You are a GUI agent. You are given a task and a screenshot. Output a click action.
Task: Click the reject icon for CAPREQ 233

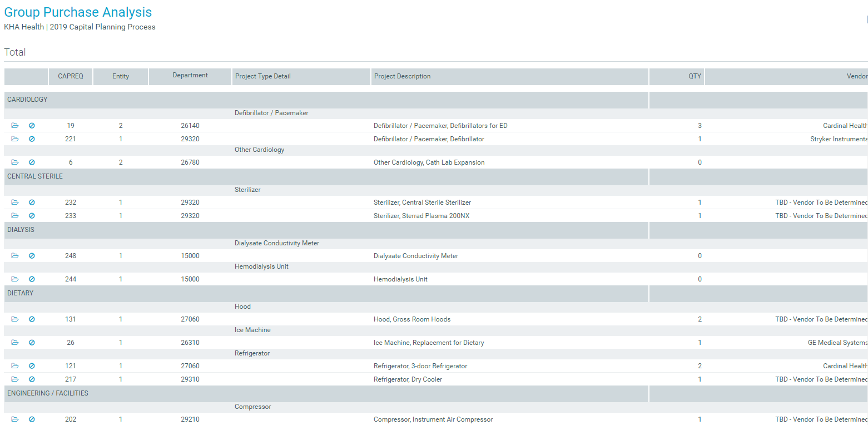[x=32, y=216]
